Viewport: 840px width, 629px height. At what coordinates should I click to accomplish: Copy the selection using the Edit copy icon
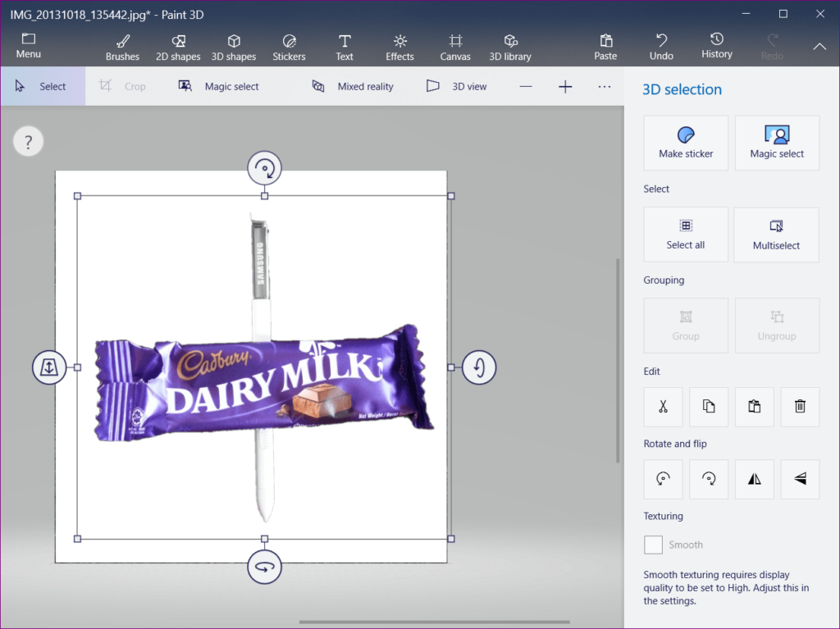click(x=709, y=407)
